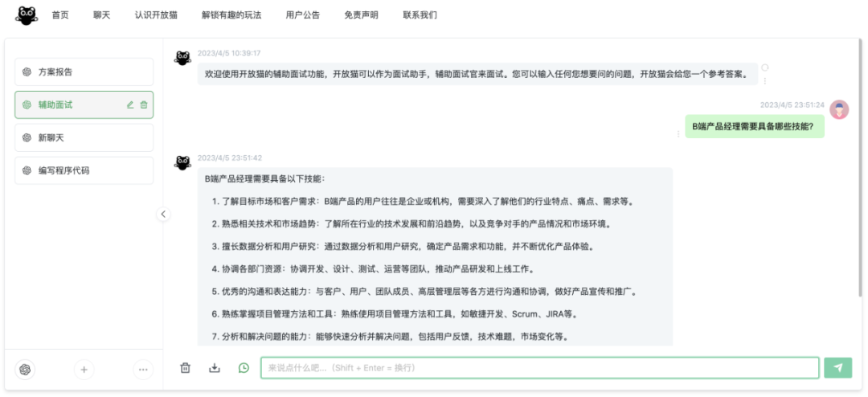The width and height of the screenshot is (868, 397).
Task: Click timestamp 2023/4/5 23:51:42
Action: coord(230,158)
